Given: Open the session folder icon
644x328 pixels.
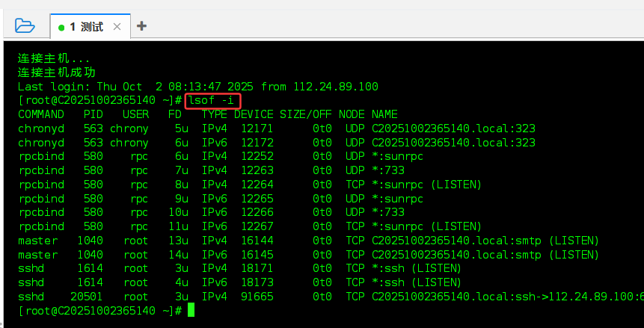Looking at the screenshot, I should tap(25, 26).
